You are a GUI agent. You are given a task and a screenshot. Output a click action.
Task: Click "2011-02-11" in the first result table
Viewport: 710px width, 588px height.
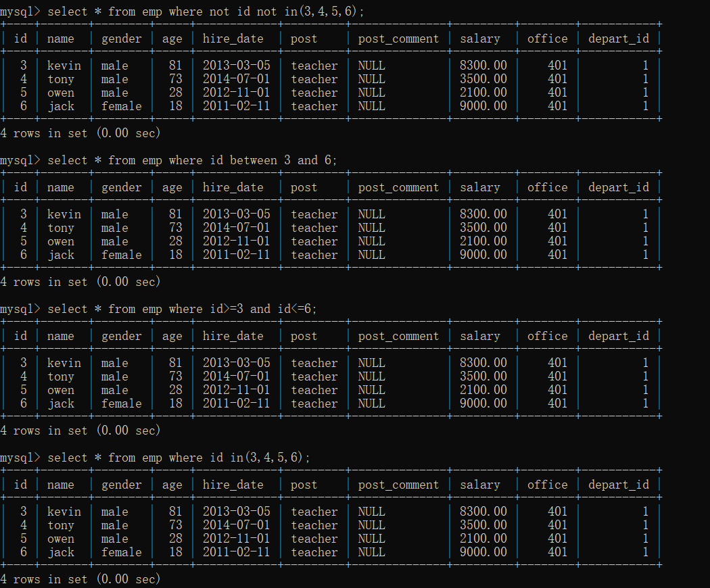(x=237, y=106)
